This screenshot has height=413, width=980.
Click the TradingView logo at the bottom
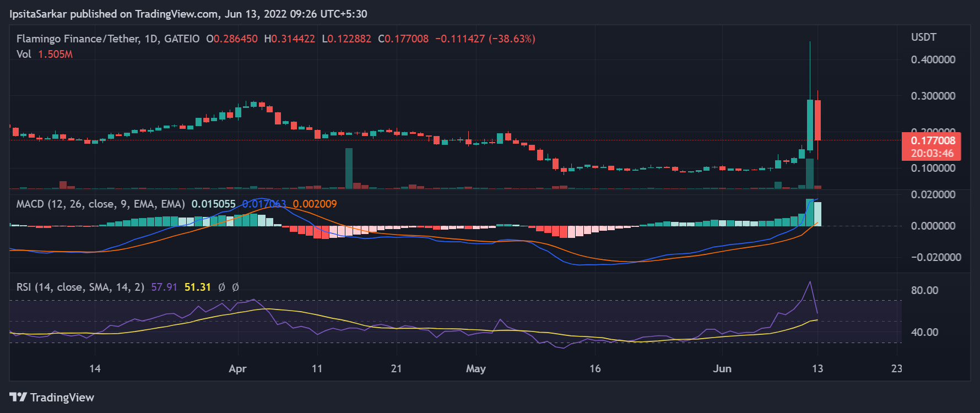[52, 398]
